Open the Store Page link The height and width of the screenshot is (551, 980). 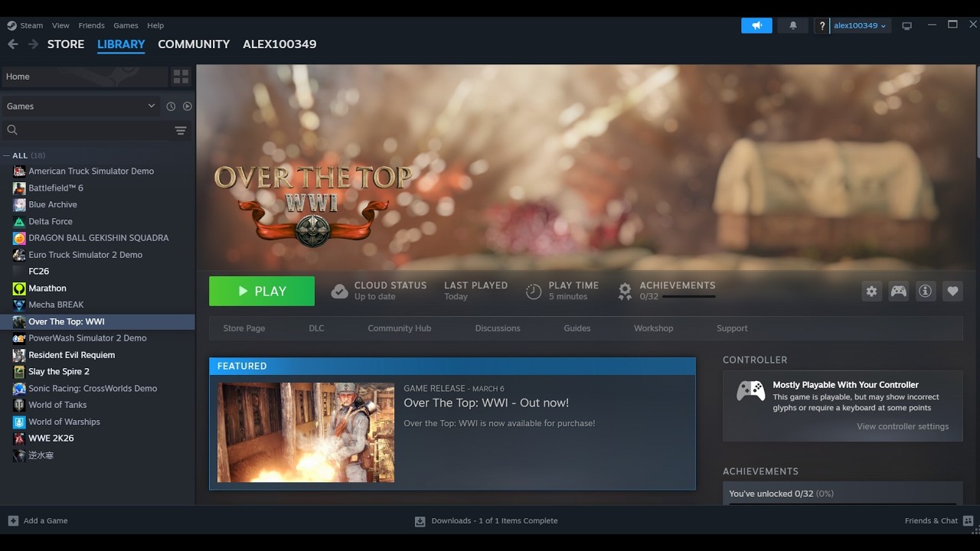coord(244,328)
